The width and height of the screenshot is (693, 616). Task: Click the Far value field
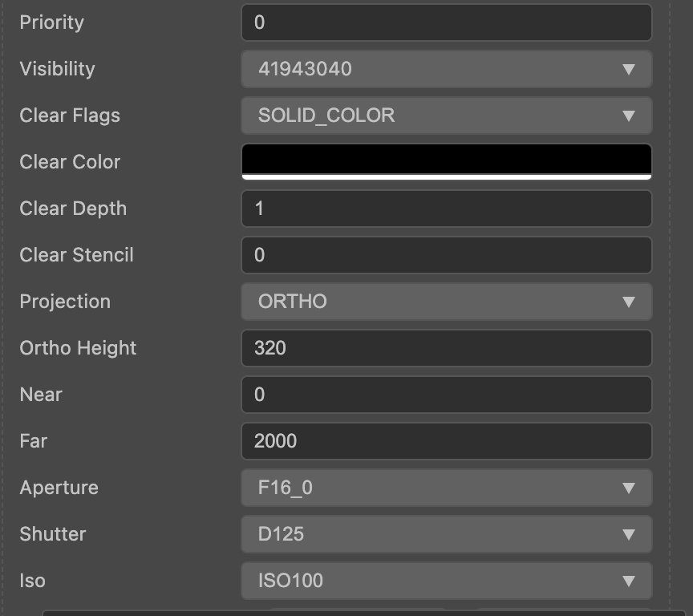pos(446,441)
